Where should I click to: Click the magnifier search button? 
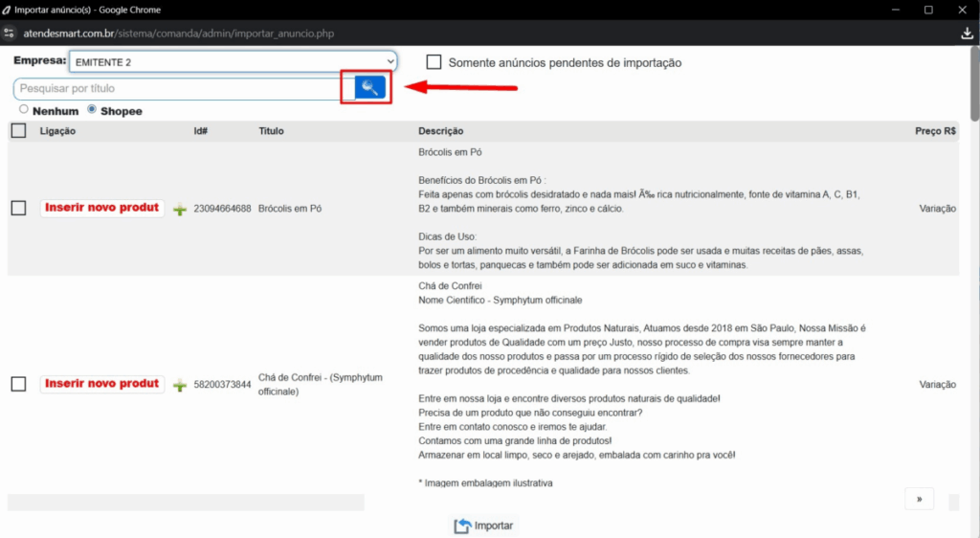(369, 88)
